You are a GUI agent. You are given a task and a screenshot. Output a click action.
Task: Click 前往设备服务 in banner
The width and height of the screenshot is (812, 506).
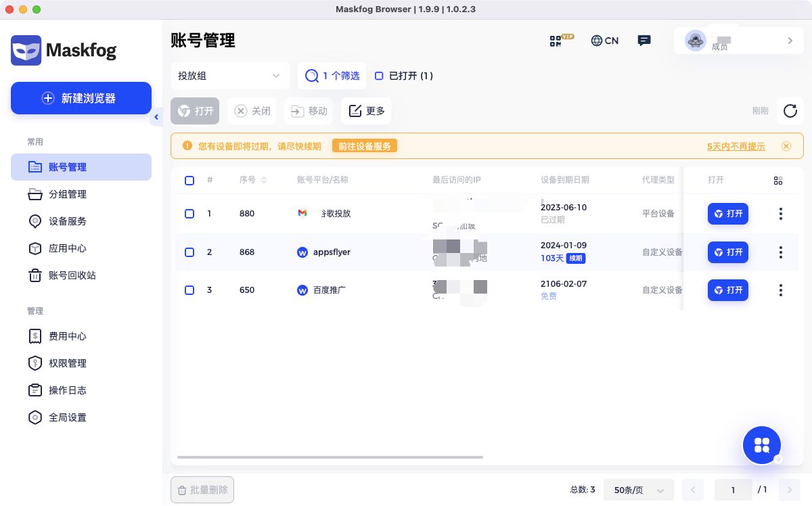tap(365, 146)
